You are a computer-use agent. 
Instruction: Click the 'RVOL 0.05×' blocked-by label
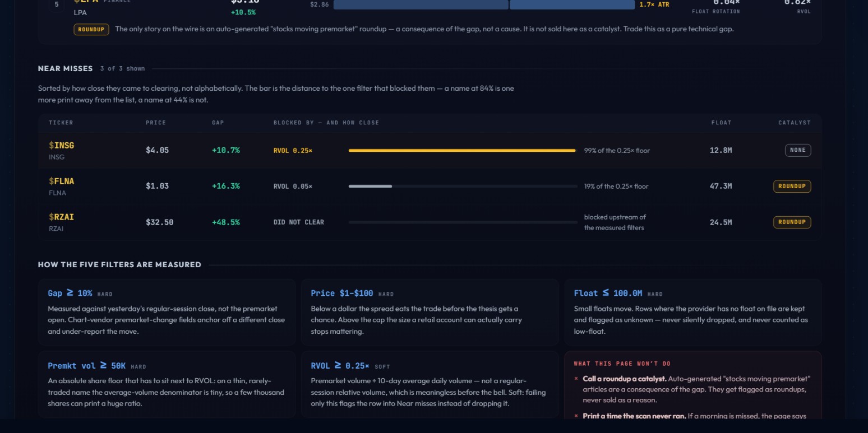pyautogui.click(x=293, y=187)
